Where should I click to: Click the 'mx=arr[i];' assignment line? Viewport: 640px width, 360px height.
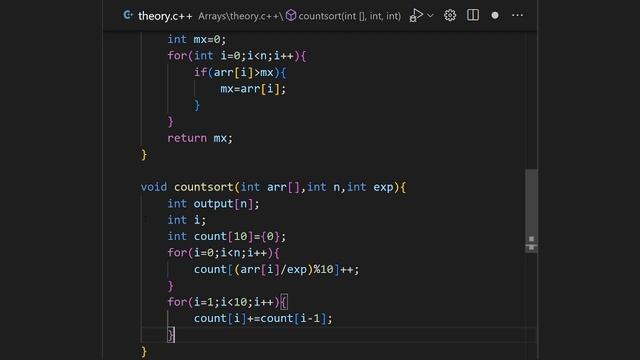[x=253, y=89]
